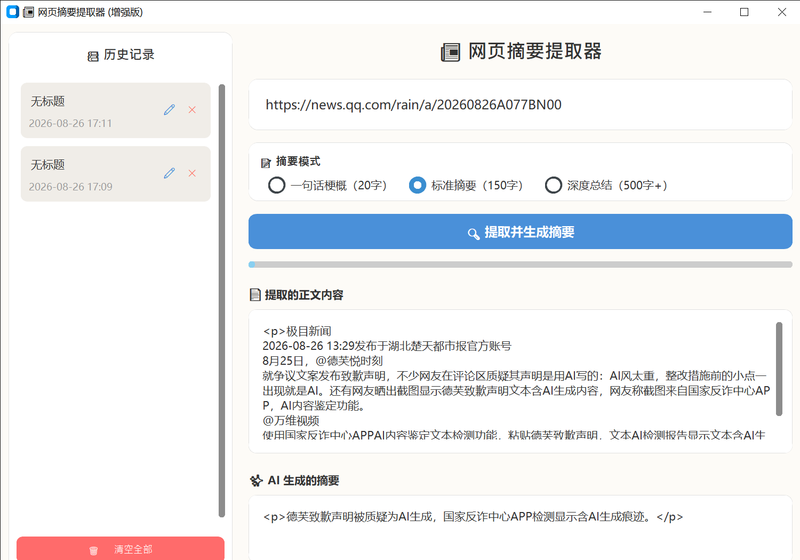Click inside the AI summary text box
The image size is (800, 560).
(520, 528)
